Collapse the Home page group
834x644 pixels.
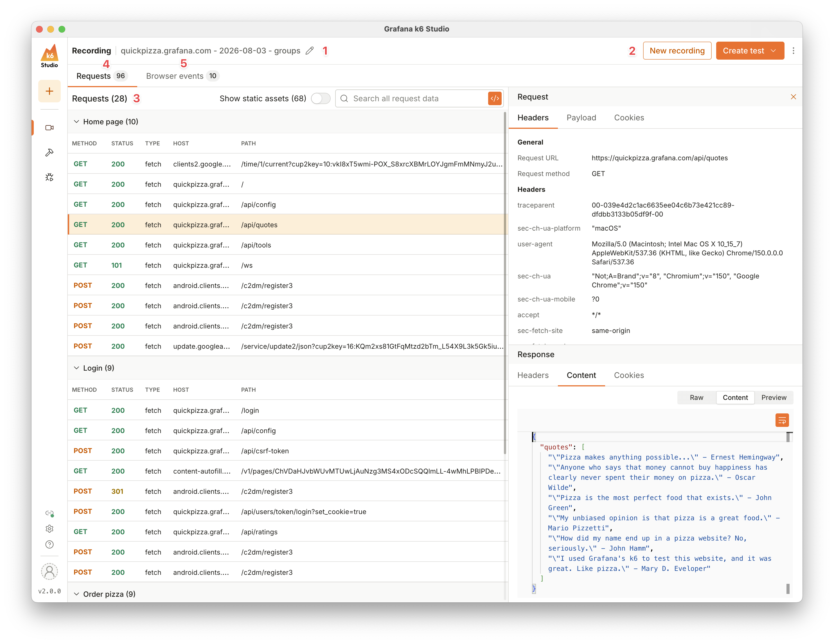(x=76, y=121)
